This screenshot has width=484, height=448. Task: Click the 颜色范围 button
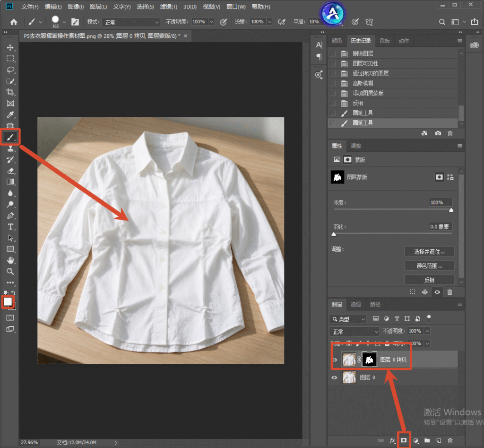tap(429, 266)
